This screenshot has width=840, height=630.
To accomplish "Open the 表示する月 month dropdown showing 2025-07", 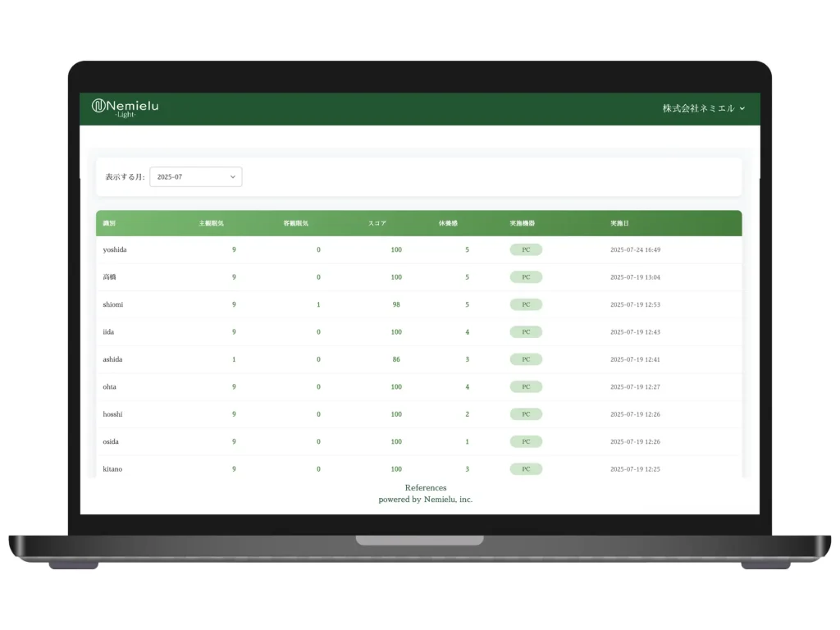I will coord(195,177).
